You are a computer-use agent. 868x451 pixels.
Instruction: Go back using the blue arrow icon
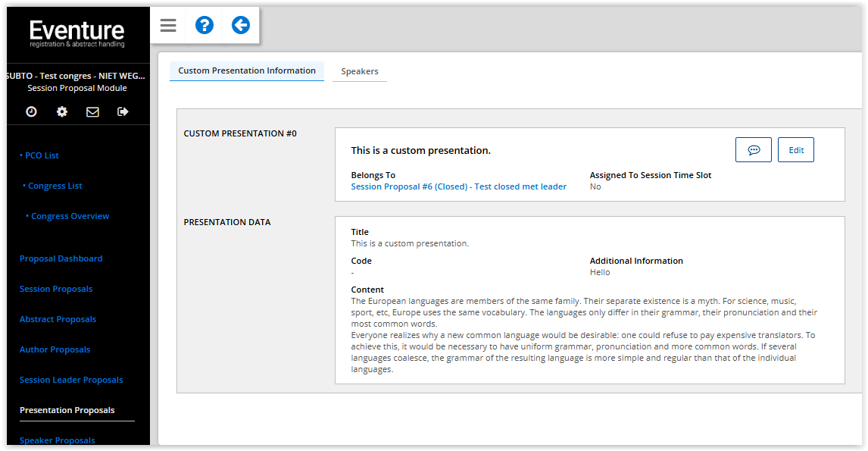(241, 26)
